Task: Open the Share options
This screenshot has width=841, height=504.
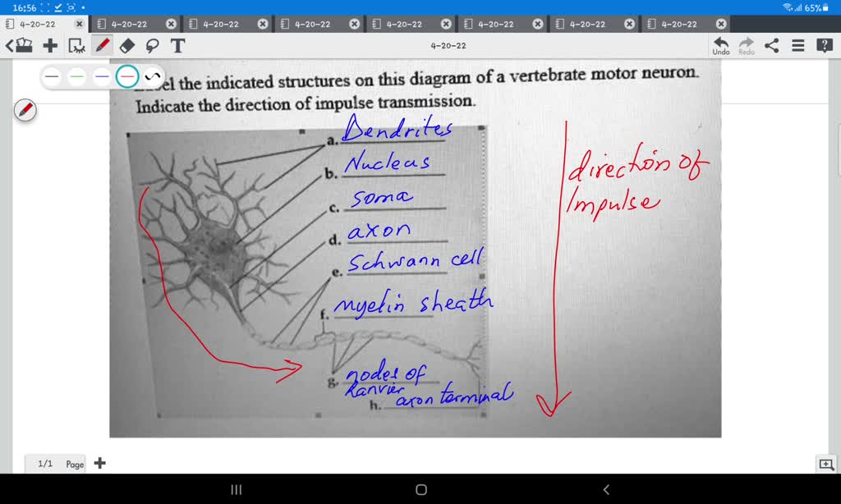Action: [770, 46]
